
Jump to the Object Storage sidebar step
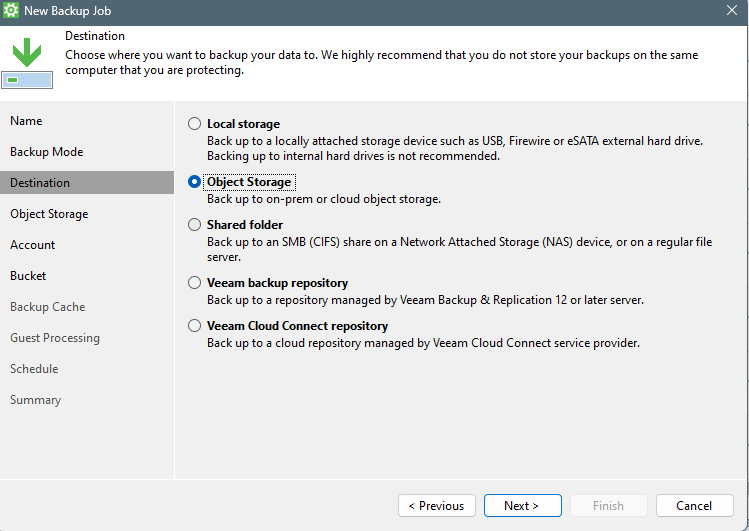tap(49, 214)
